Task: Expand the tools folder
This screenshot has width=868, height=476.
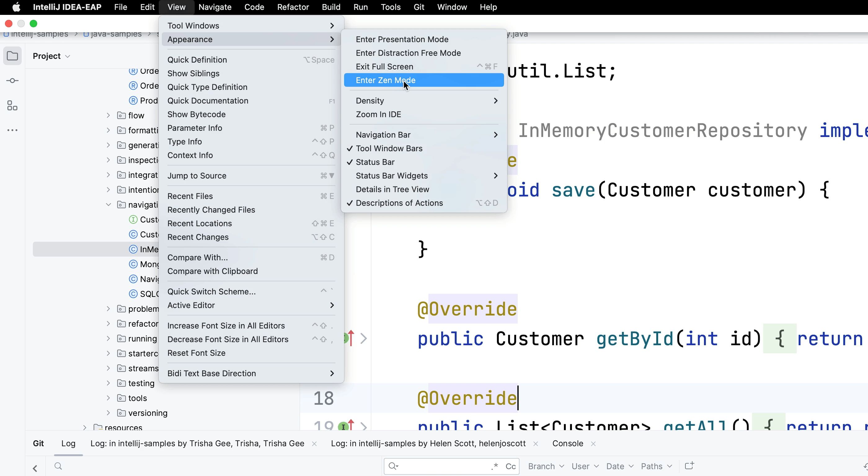Action: point(108,398)
